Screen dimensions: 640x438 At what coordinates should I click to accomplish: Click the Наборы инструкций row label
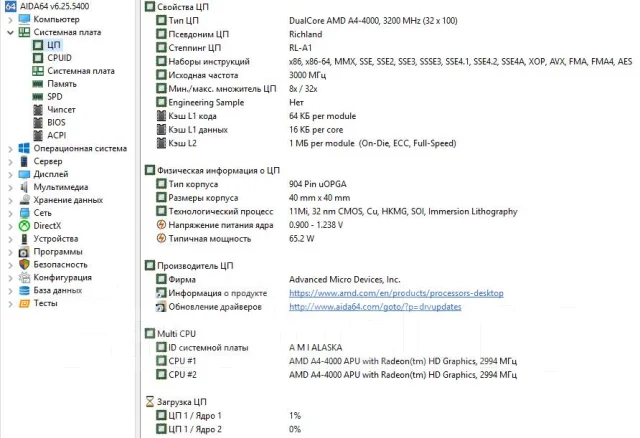click(x=209, y=62)
